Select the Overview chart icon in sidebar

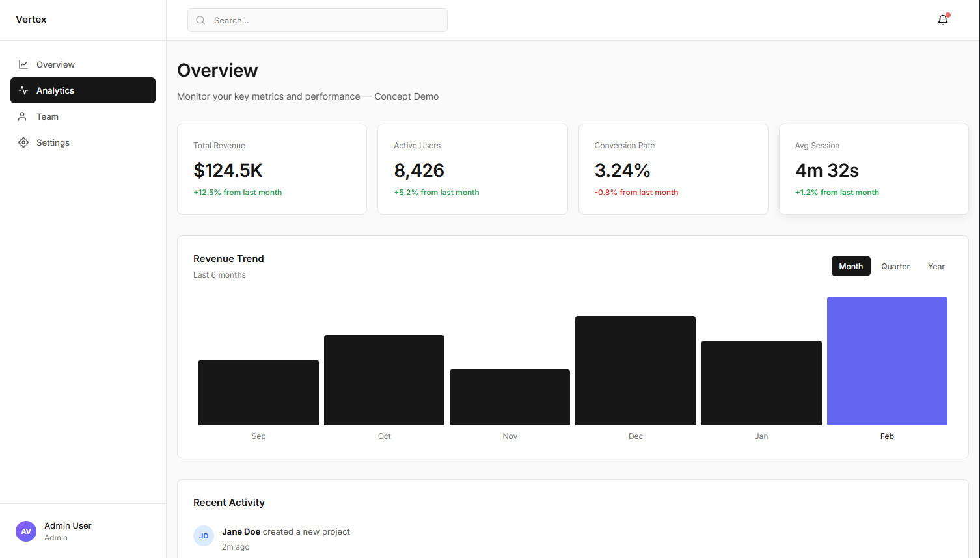click(x=23, y=64)
